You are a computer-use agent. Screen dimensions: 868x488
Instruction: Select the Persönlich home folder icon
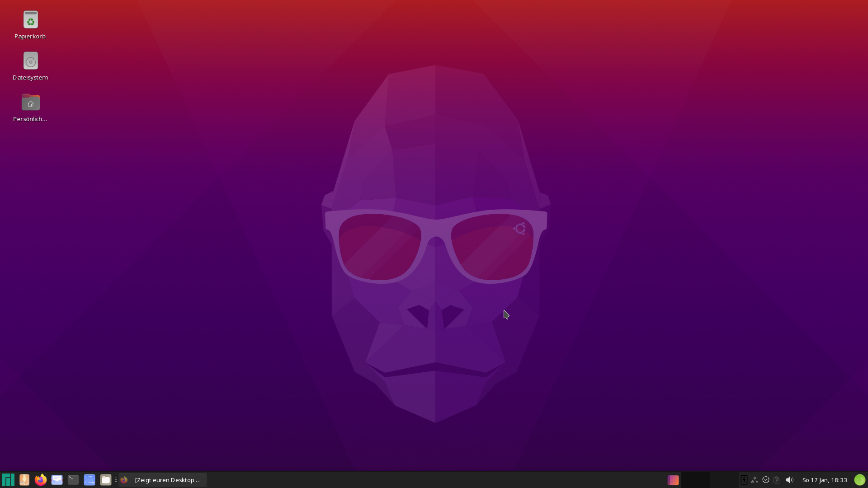click(30, 103)
